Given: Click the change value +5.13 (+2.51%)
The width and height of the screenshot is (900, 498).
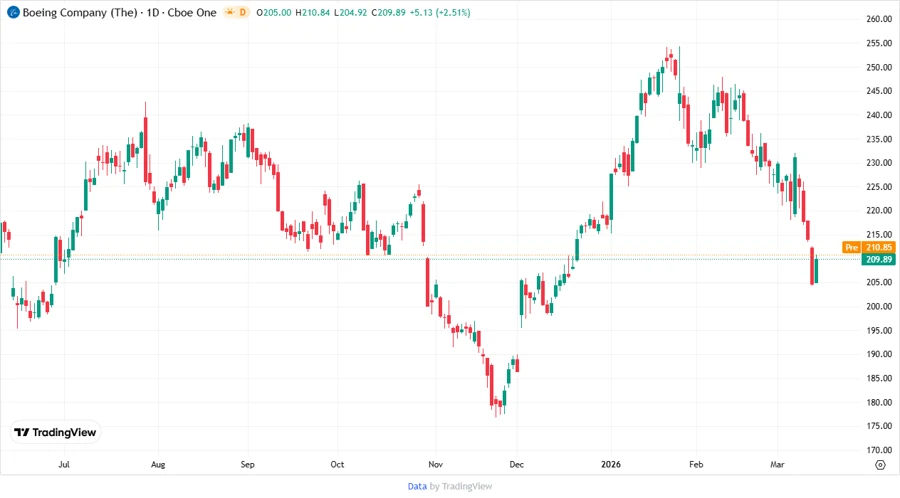Looking at the screenshot, I should tap(440, 12).
